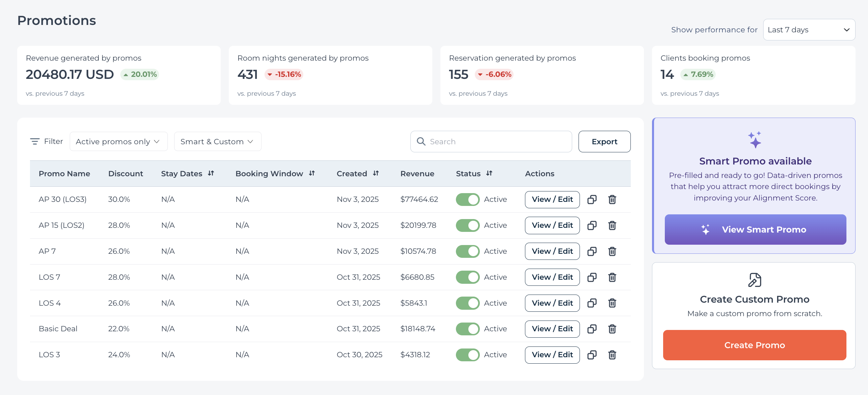The width and height of the screenshot is (868, 395).
Task: Click the orange Create Promo button
Action: 754,345
